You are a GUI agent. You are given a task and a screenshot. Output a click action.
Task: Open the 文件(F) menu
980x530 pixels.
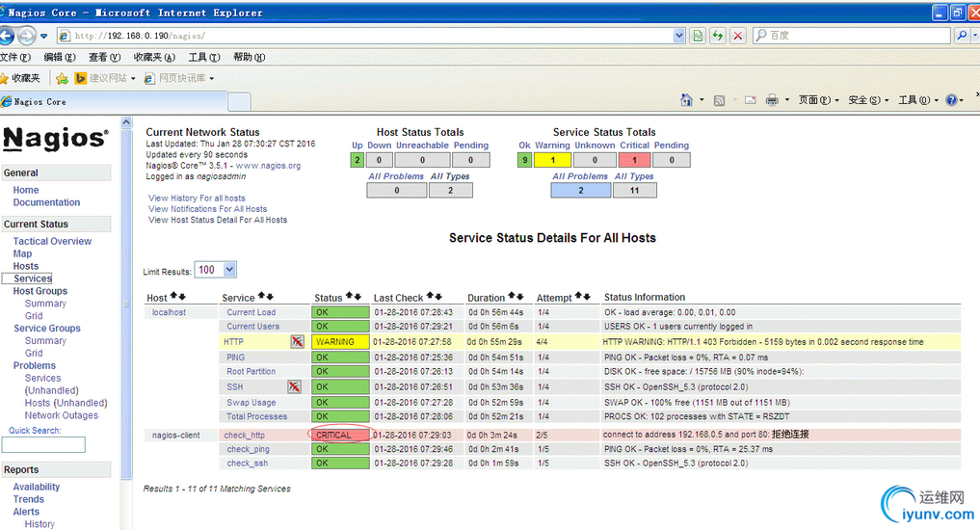click(15, 57)
